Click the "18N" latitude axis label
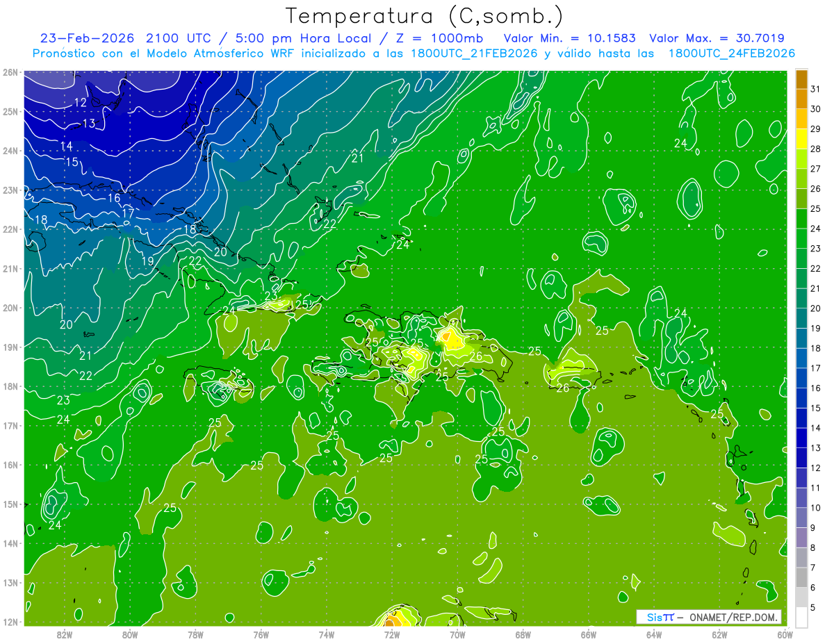 (x=10, y=386)
